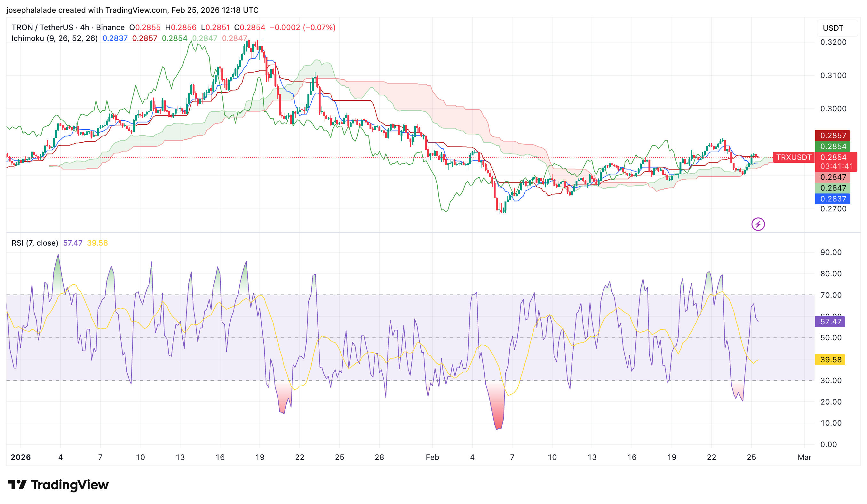Click the Feb label on time axis

[432, 457]
